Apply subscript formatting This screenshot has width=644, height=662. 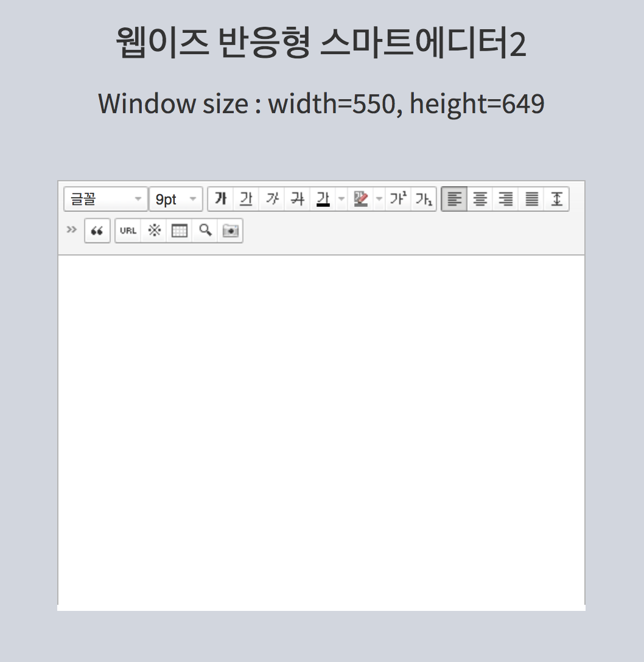coord(424,199)
